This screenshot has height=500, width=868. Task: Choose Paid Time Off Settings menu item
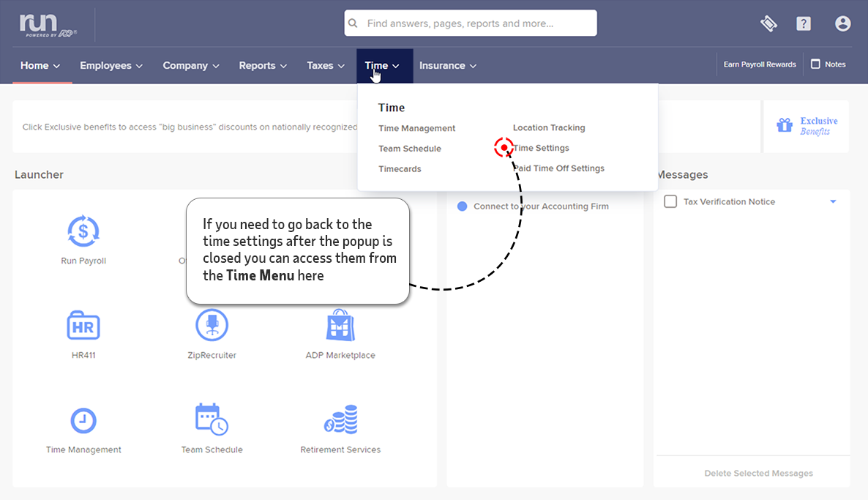559,168
